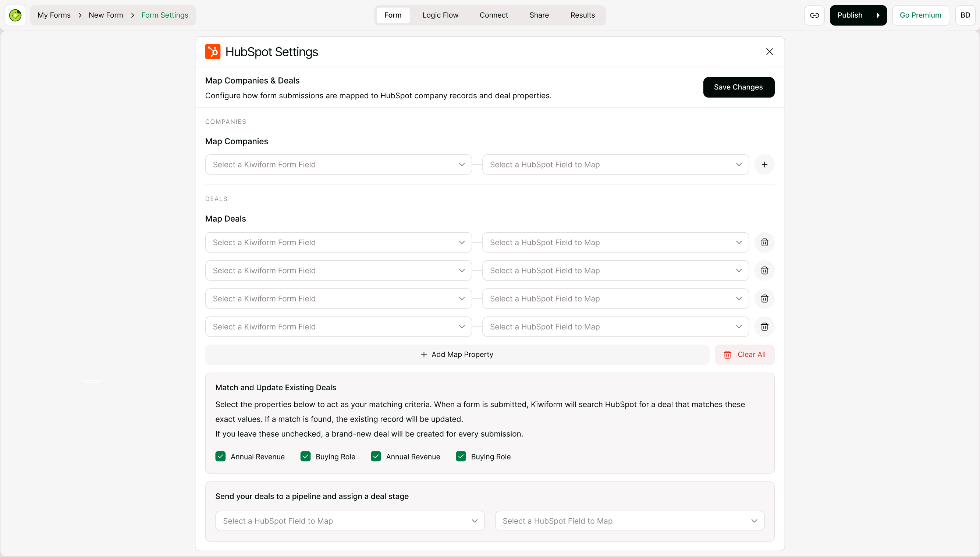Open first deal row Kiwiform field dropdown
980x557 pixels.
click(339, 242)
